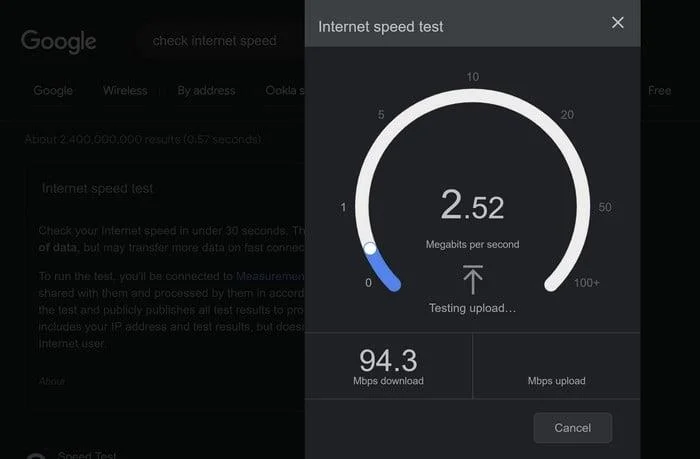Viewport: 700px width, 459px height.
Task: Click the About link below the card
Action: pos(52,381)
